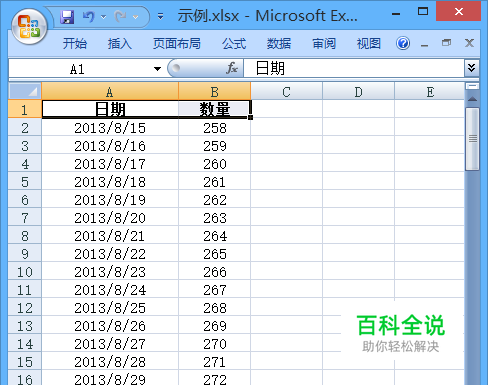Close Excel with the red X button

point(458,12)
